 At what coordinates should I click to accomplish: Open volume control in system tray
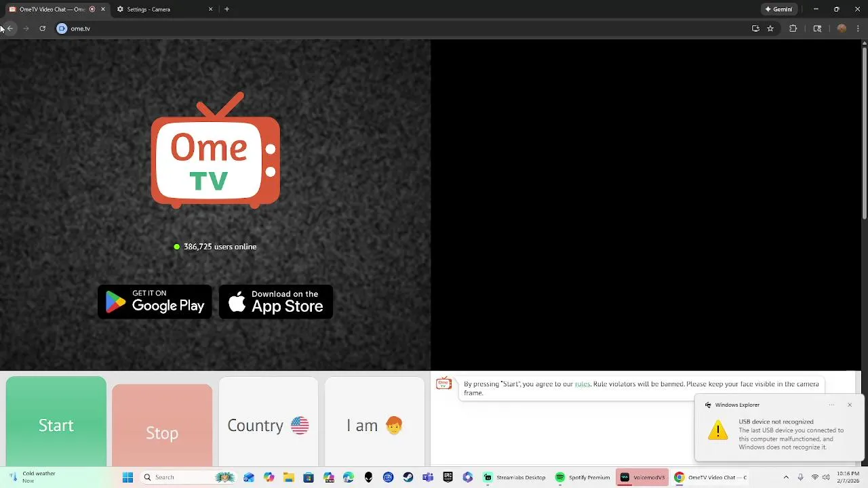click(x=826, y=477)
